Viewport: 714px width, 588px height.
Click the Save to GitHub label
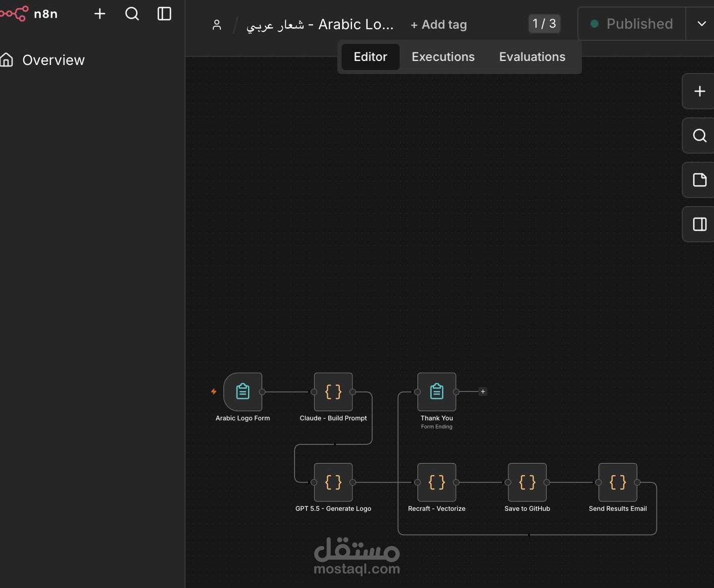click(x=527, y=509)
